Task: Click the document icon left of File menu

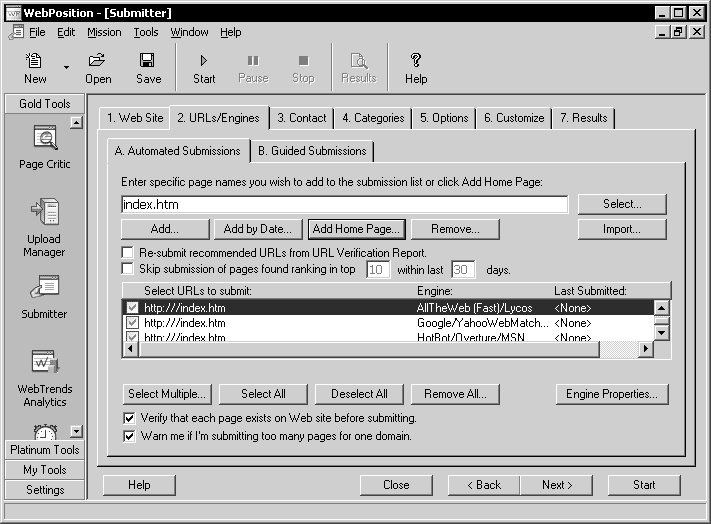Action: (16, 33)
